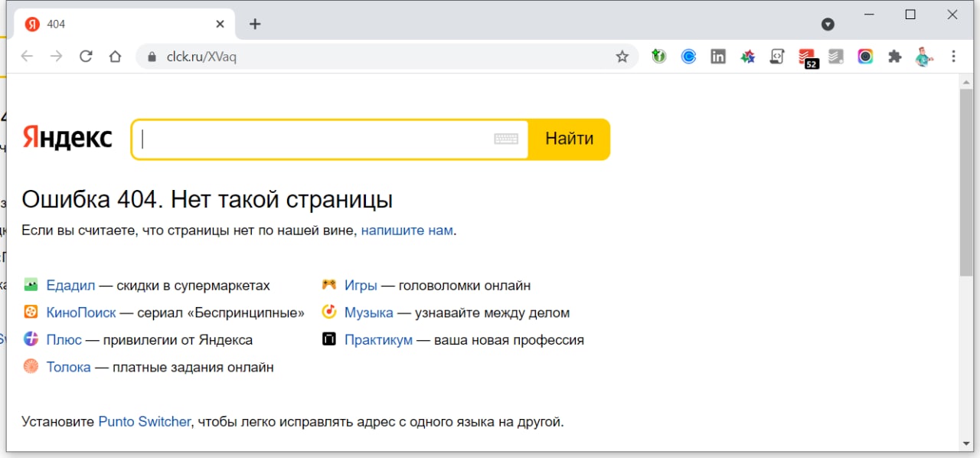Screen dimensions: 980x458
Task: Click the colorful camera lens extension icon
Action: pyautogui.click(x=865, y=57)
